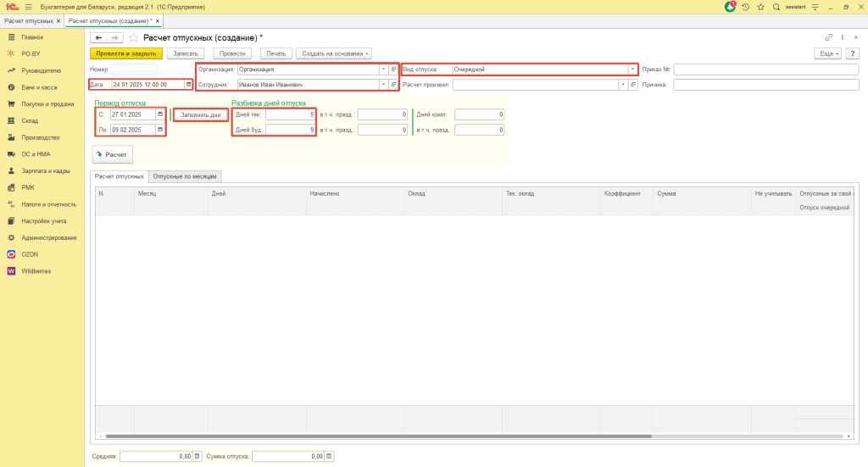Open the Создать на основании dropdown

pyautogui.click(x=334, y=53)
